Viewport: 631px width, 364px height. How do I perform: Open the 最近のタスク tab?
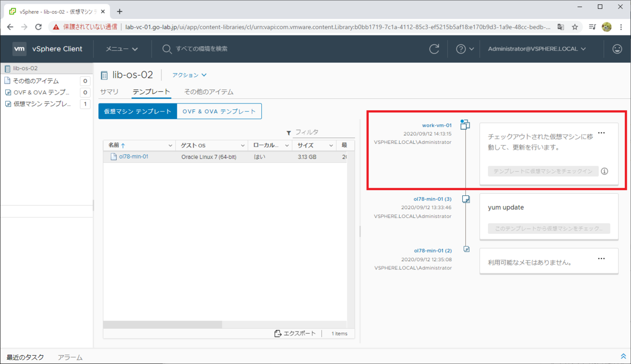[25, 357]
